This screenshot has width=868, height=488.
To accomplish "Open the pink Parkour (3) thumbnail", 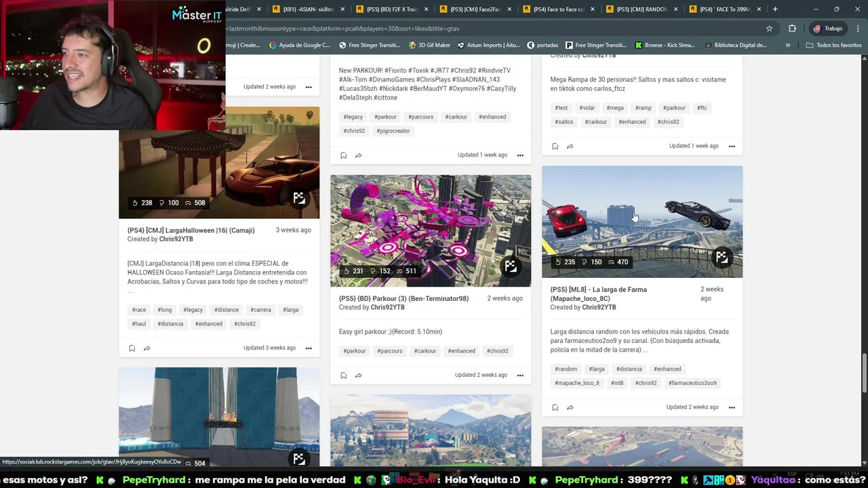I will pos(431,231).
